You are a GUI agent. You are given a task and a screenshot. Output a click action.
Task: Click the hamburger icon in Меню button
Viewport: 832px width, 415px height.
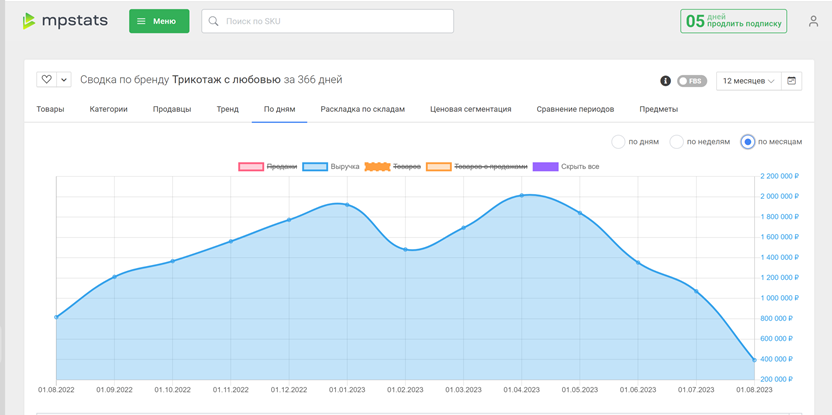[141, 21]
